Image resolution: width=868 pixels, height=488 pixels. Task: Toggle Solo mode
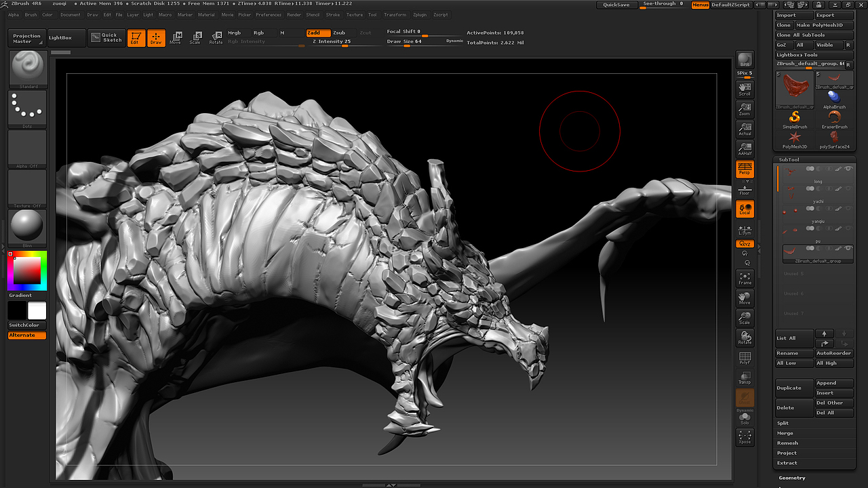coord(745,419)
